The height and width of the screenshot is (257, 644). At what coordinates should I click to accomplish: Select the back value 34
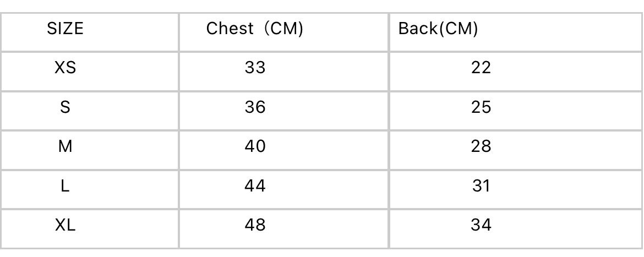(481, 226)
